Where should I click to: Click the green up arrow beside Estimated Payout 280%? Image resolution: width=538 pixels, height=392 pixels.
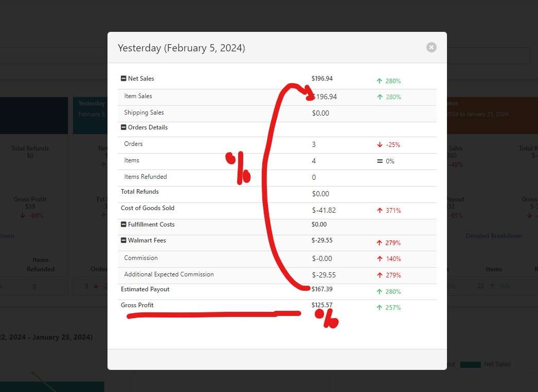click(x=379, y=291)
